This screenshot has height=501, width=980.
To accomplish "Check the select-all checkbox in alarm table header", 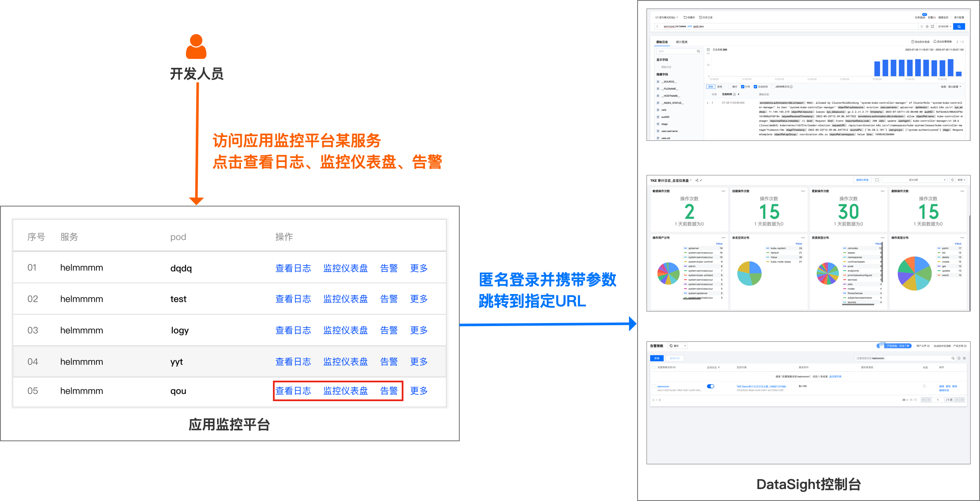I will (654, 367).
